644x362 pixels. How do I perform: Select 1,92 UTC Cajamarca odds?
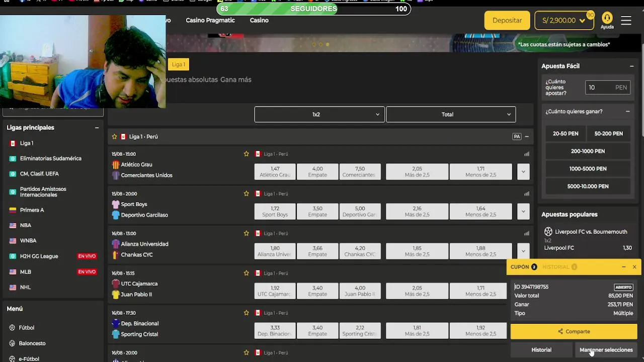point(275,291)
